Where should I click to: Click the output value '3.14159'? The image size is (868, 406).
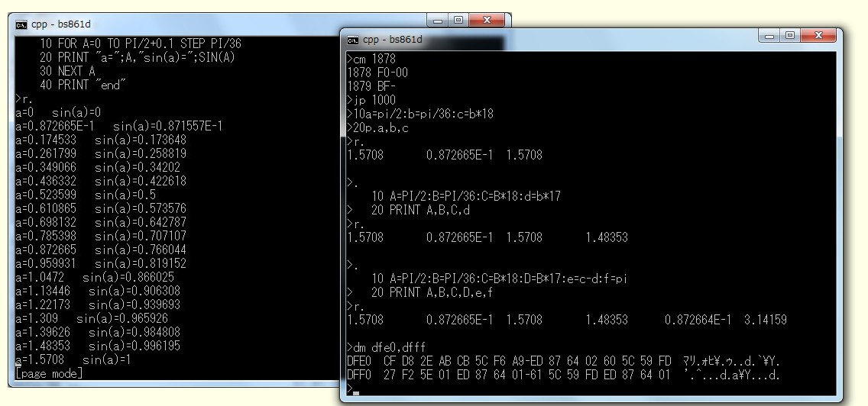click(x=766, y=320)
